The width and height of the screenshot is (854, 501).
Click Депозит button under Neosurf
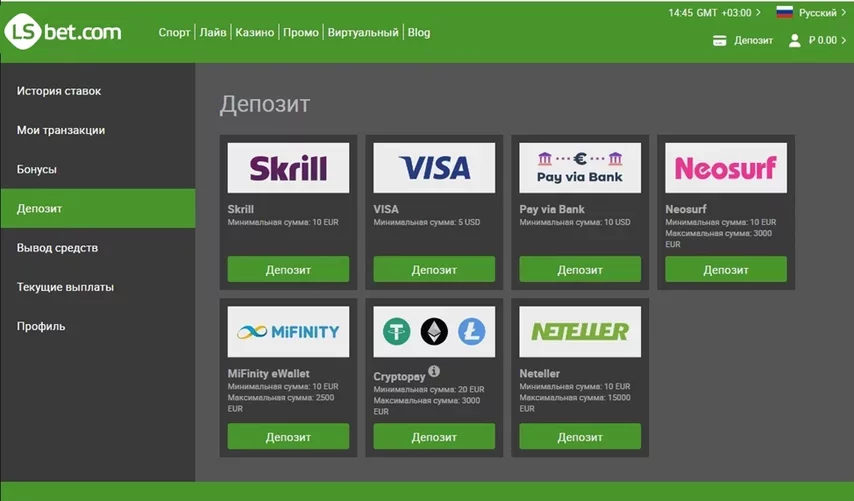pyautogui.click(x=726, y=269)
